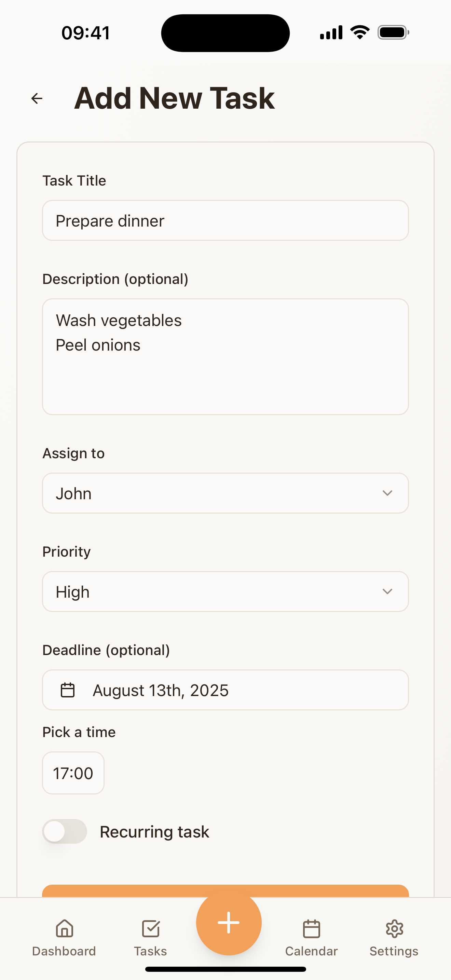
Task: Click the Task Title field with Prepare dinner
Action: (x=225, y=221)
